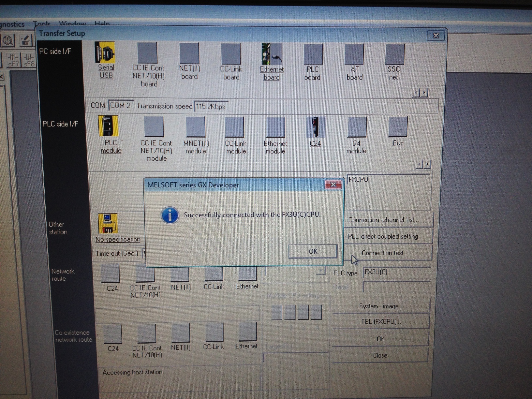Select the C24 PLC side icon

click(315, 127)
